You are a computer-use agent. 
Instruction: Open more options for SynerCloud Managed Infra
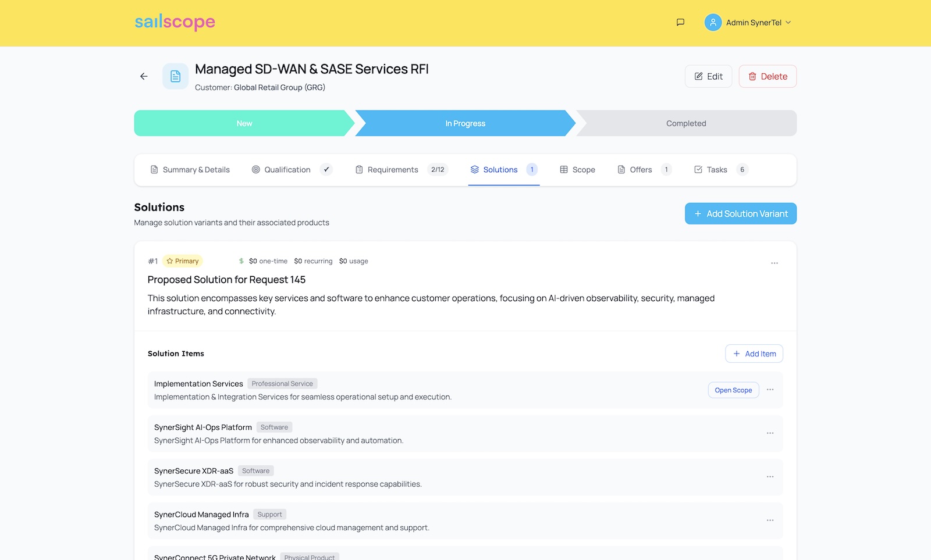[x=770, y=520]
